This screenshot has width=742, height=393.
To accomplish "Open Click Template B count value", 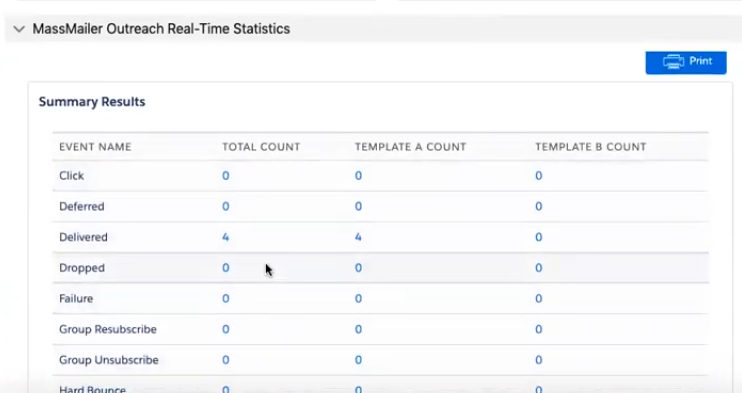I will (x=539, y=176).
